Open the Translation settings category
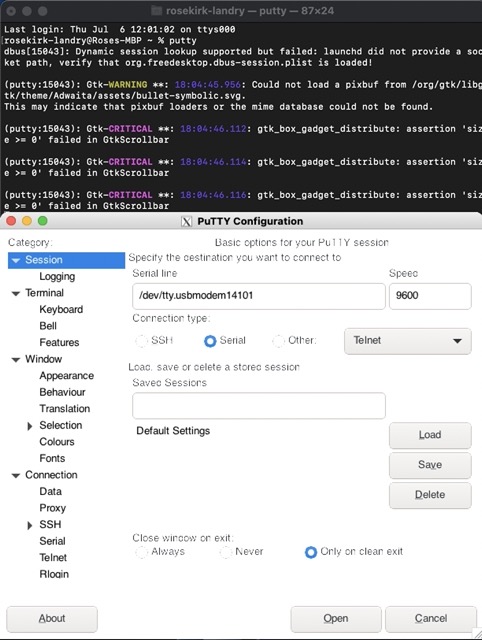The width and height of the screenshot is (482, 640). click(x=65, y=409)
